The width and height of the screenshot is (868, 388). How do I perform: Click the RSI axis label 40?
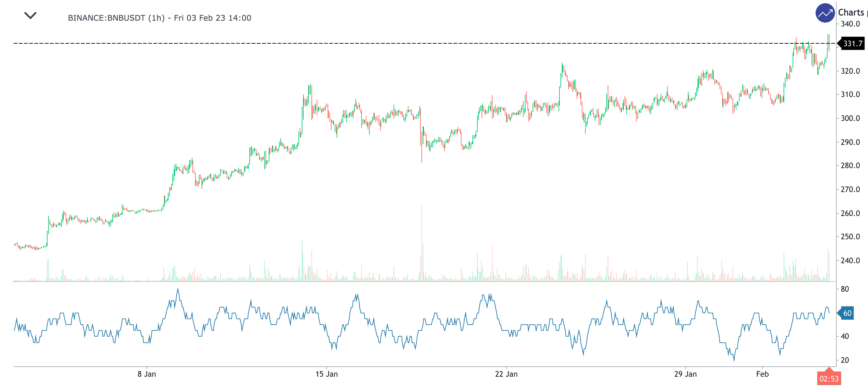[845, 336]
